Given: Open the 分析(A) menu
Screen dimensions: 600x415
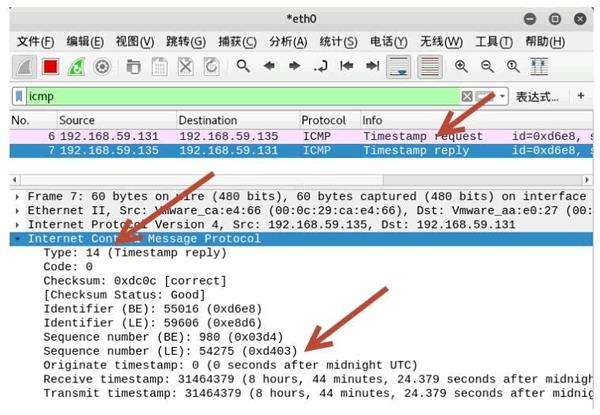Looking at the screenshot, I should (288, 42).
